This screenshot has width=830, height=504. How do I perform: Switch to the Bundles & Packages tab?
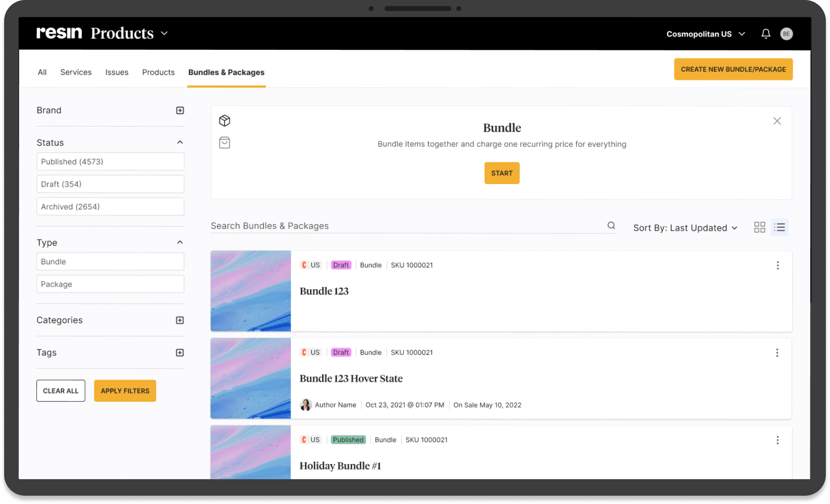pos(226,72)
